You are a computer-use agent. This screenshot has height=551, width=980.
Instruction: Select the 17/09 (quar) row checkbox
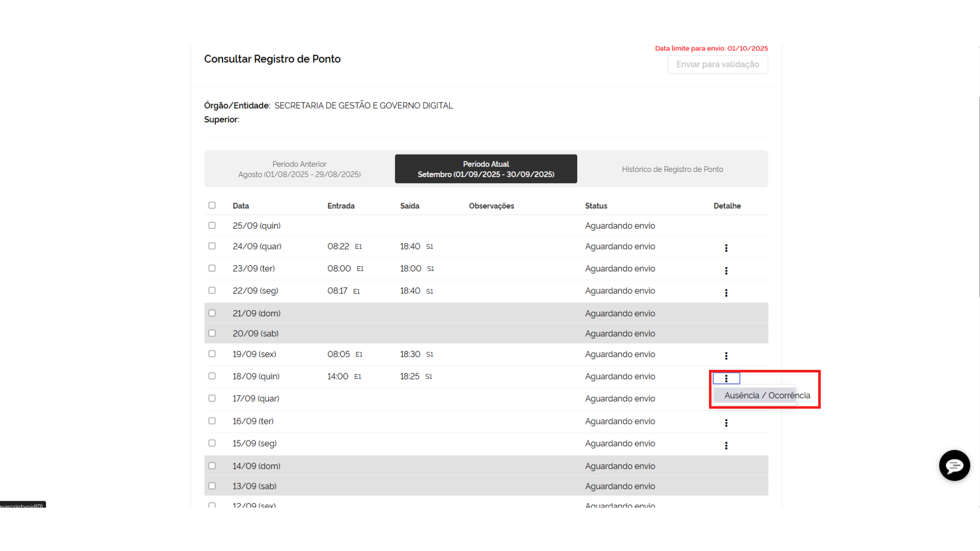212,398
